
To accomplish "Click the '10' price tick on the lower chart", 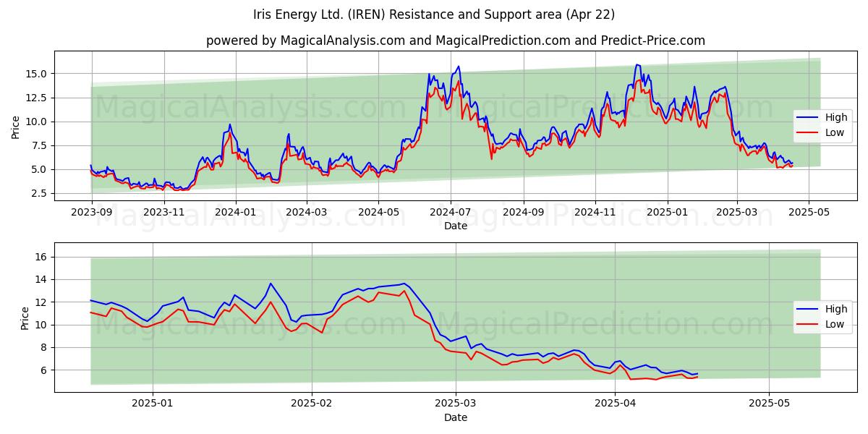I will coord(41,325).
